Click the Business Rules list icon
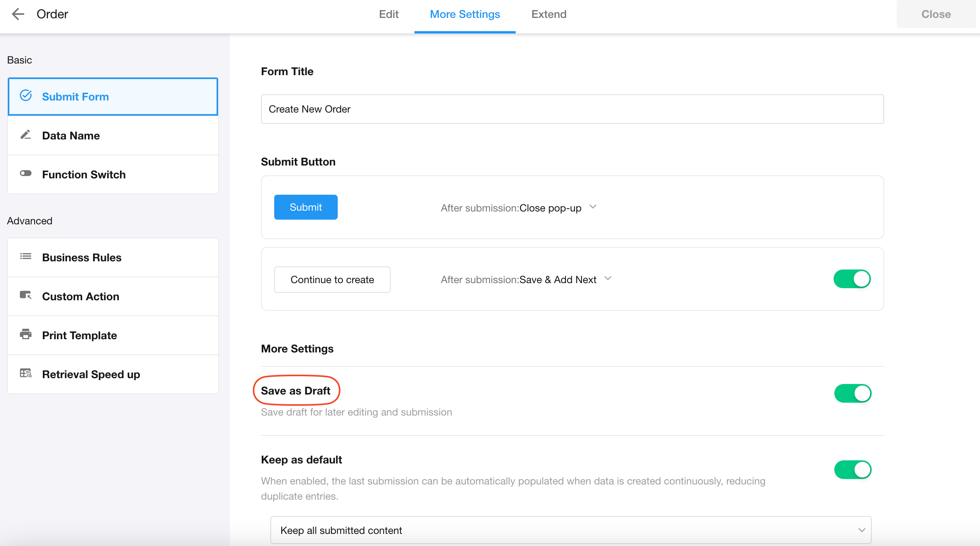This screenshot has height=546, width=980. pos(26,257)
